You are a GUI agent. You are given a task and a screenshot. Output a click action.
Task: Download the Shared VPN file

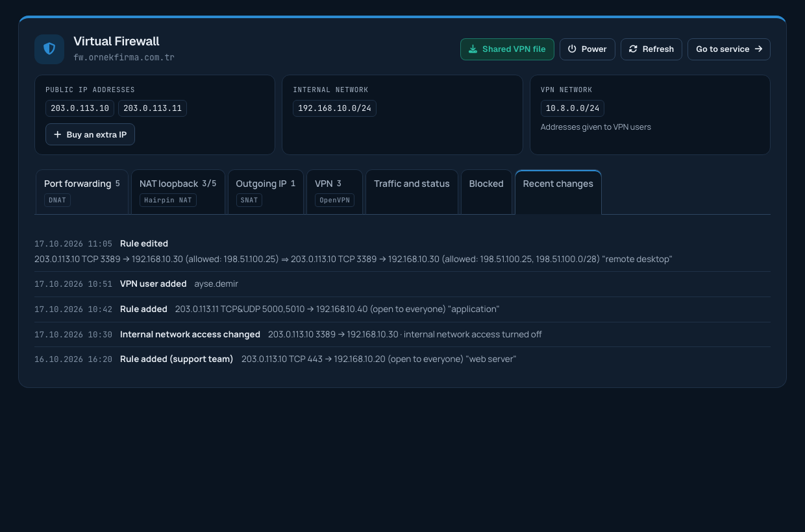pos(507,49)
